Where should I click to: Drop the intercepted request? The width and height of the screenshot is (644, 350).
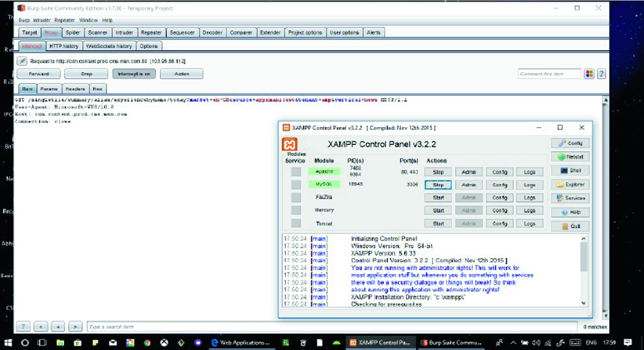click(x=86, y=74)
